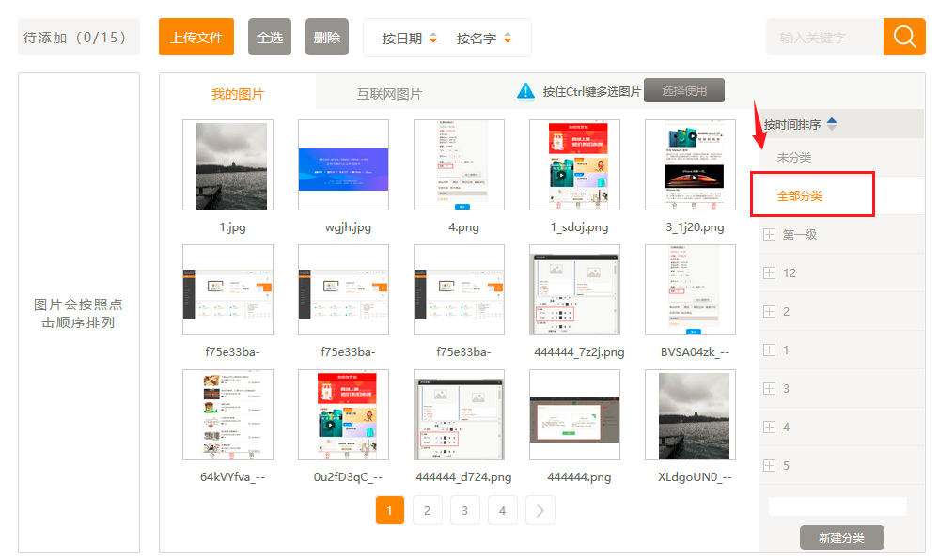Switch to the 互联网图片 tab
939x560 pixels.
coord(389,94)
